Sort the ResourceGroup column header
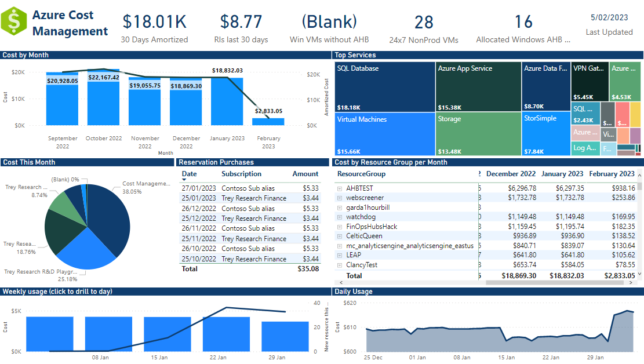Viewport: 644px width, 364px height. (x=361, y=174)
